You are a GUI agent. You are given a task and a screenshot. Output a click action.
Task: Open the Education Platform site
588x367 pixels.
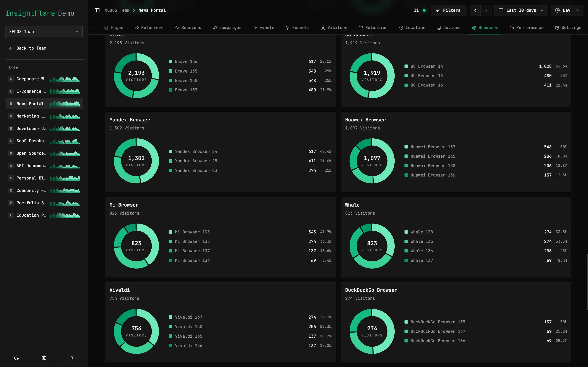[x=44, y=215]
